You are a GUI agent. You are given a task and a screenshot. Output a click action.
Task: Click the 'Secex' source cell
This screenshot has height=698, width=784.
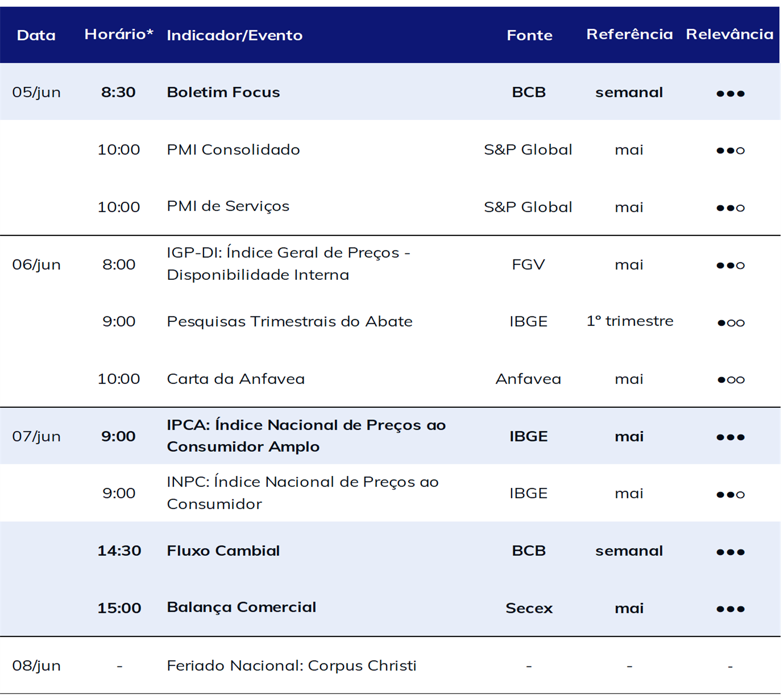[529, 608]
